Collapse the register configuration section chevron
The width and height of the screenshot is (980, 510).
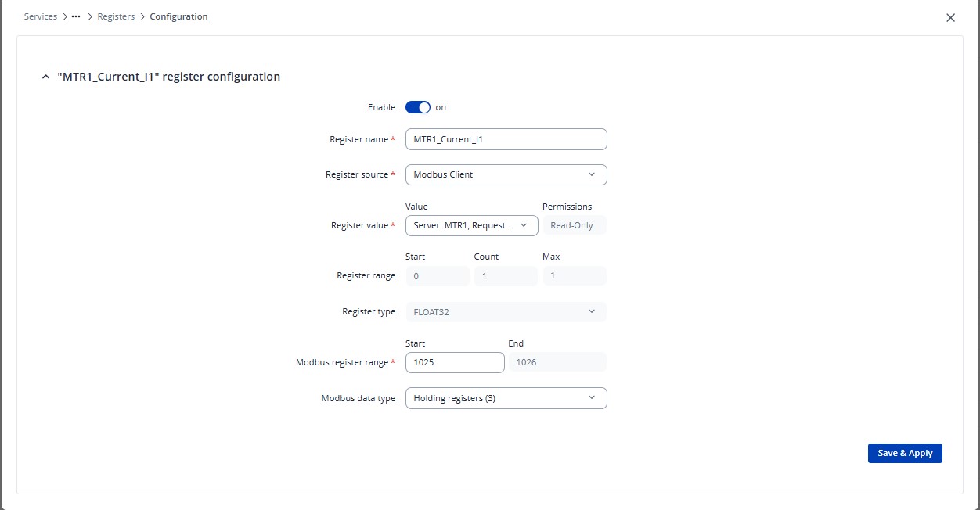point(45,77)
